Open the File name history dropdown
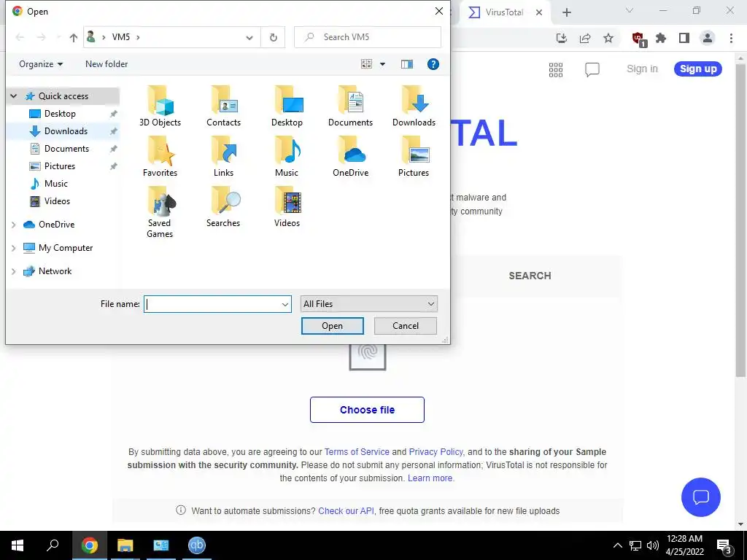747x560 pixels. coord(285,304)
